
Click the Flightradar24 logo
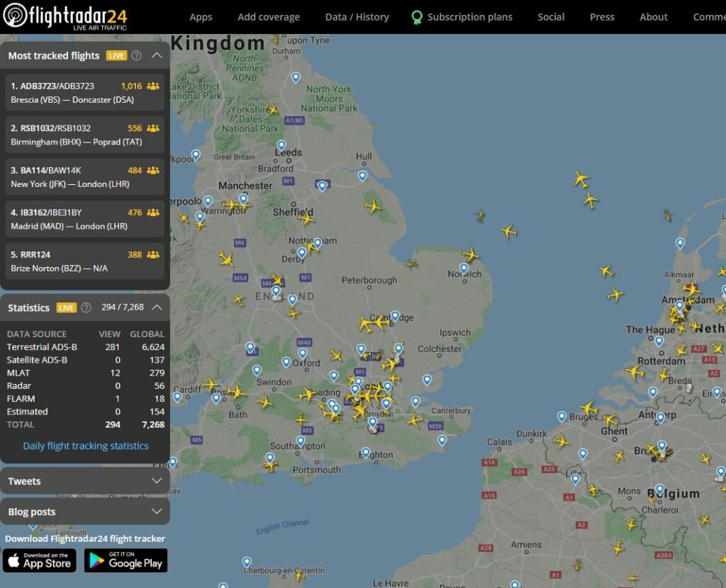coord(65,16)
